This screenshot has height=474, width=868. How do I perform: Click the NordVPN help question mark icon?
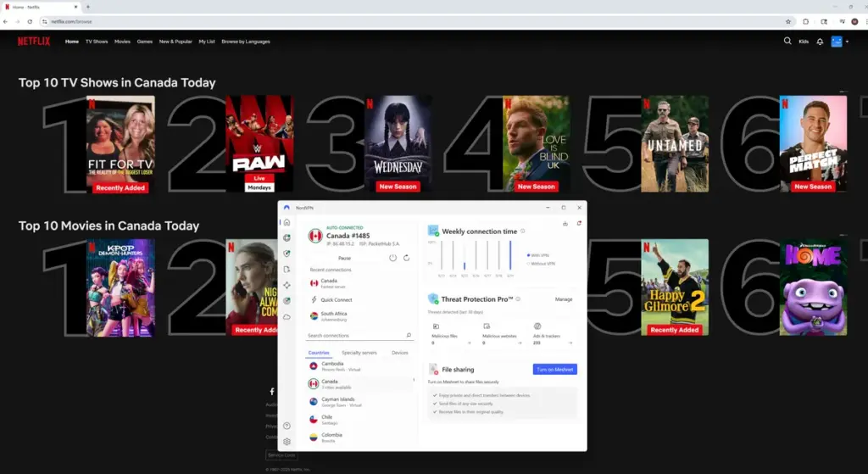point(287,426)
